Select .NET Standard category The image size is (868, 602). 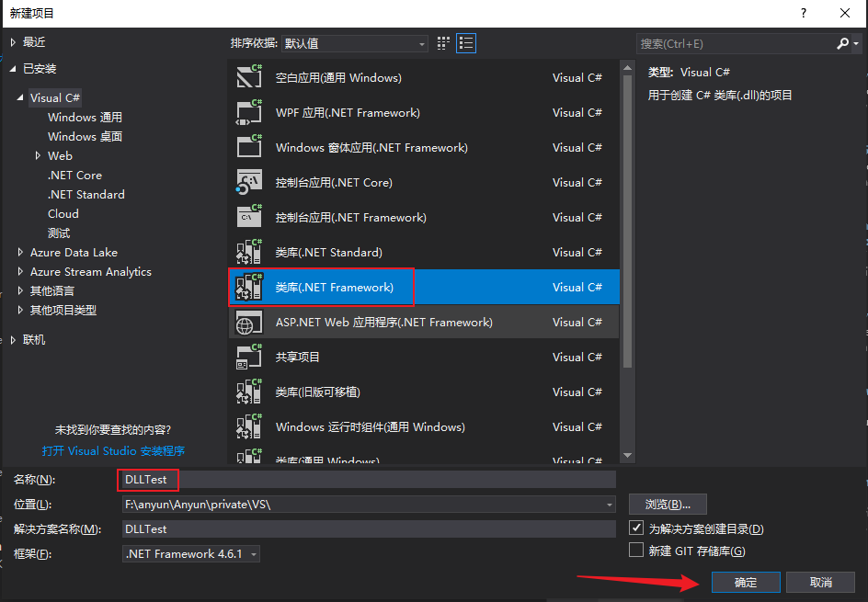(x=86, y=194)
